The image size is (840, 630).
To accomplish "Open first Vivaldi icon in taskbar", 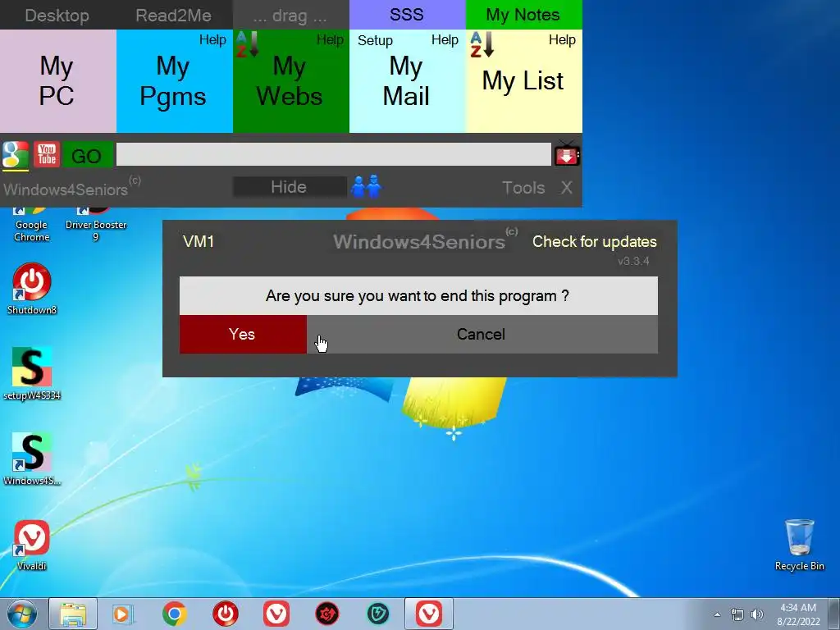I will coord(276,614).
